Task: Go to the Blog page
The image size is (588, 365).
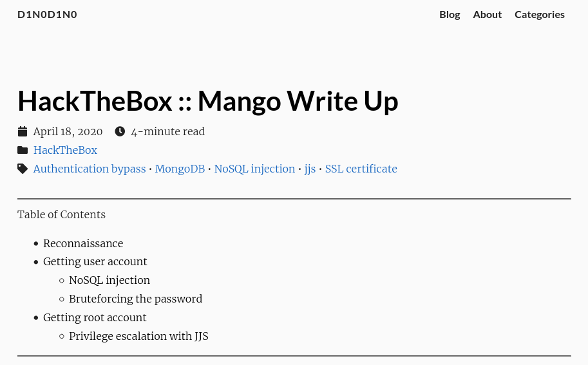Action: 450,15
